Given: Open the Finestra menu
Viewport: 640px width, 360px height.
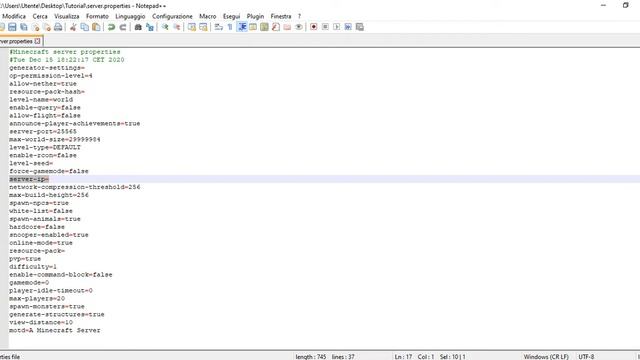Looking at the screenshot, I should pyautogui.click(x=281, y=16).
